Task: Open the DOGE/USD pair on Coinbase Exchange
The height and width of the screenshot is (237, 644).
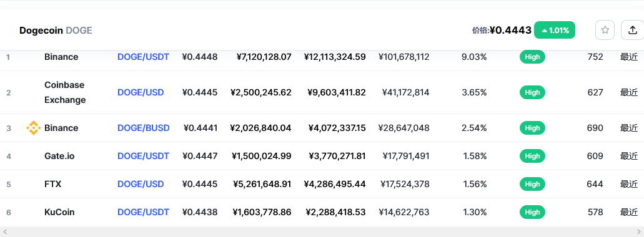Action: tap(141, 93)
